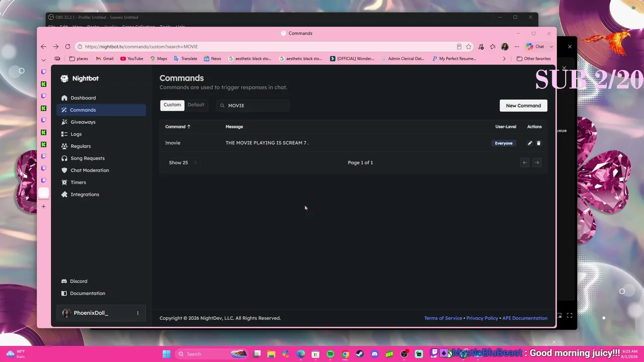Click the puzzle piece icon for Integrations
The image size is (644, 362).
(64, 195)
